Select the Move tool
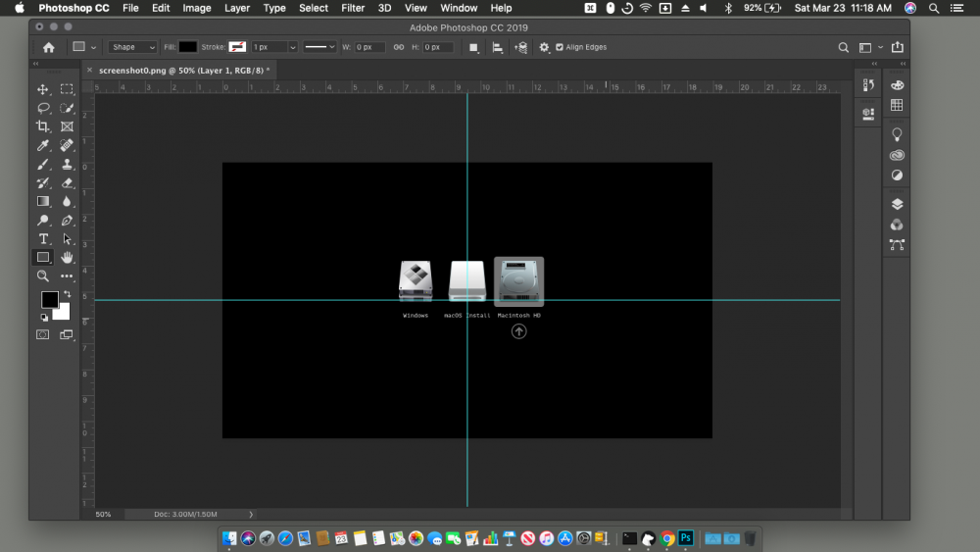The image size is (980, 552). pos(42,89)
